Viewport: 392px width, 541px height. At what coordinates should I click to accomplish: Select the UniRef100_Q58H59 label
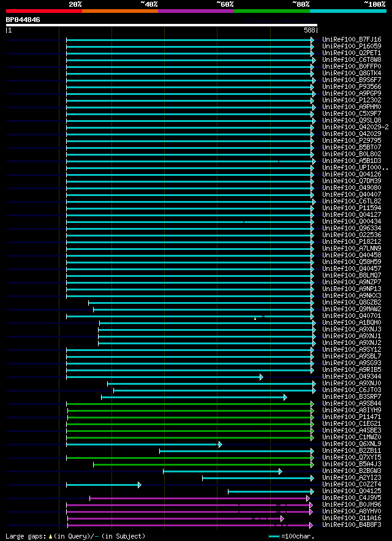(352, 262)
